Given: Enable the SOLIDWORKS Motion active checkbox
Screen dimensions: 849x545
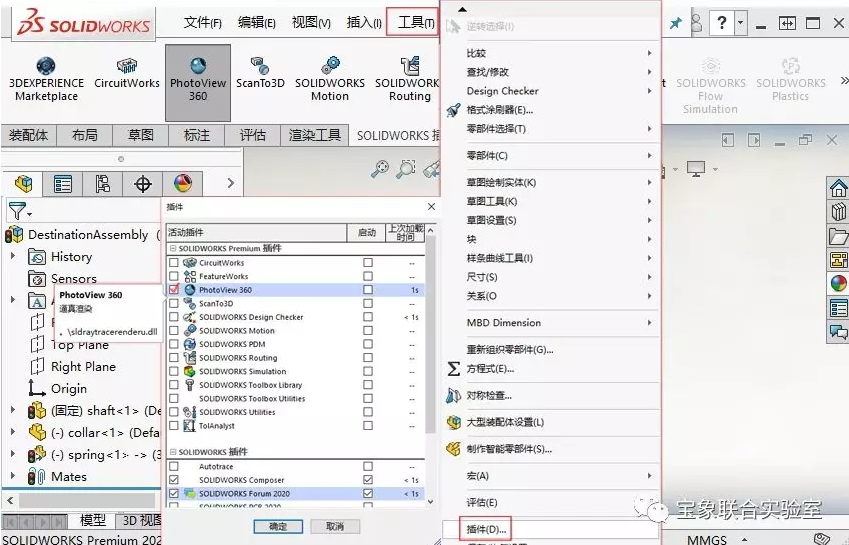Looking at the screenshot, I should (x=174, y=331).
